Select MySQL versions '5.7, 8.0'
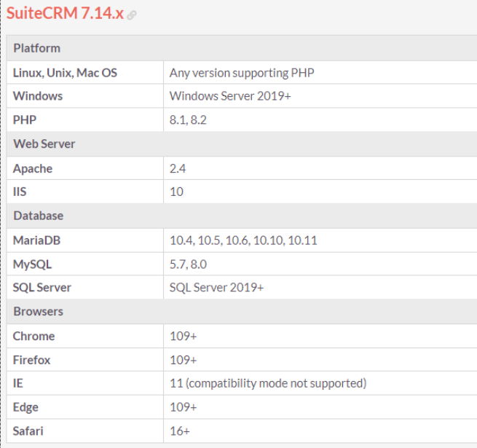The image size is (477, 448). (x=188, y=264)
